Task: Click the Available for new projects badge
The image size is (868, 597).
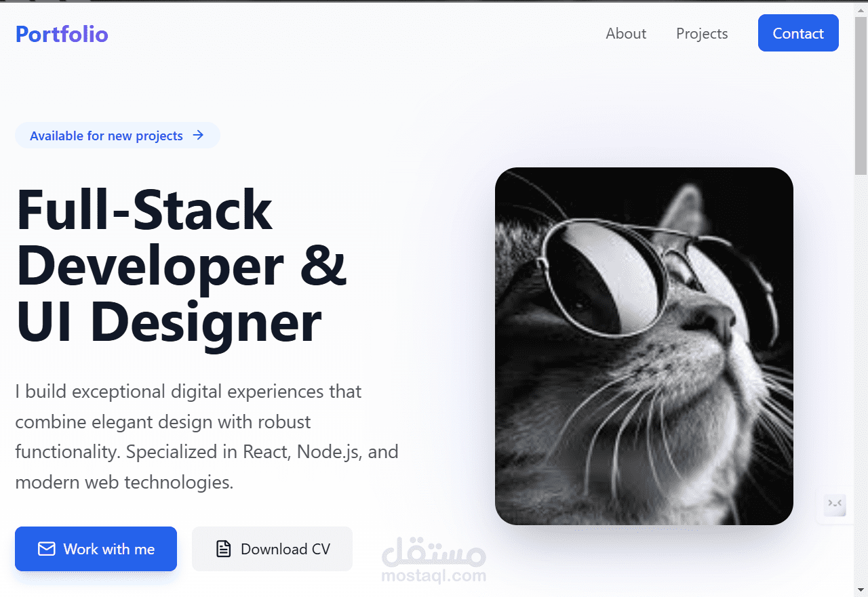Action: click(117, 136)
